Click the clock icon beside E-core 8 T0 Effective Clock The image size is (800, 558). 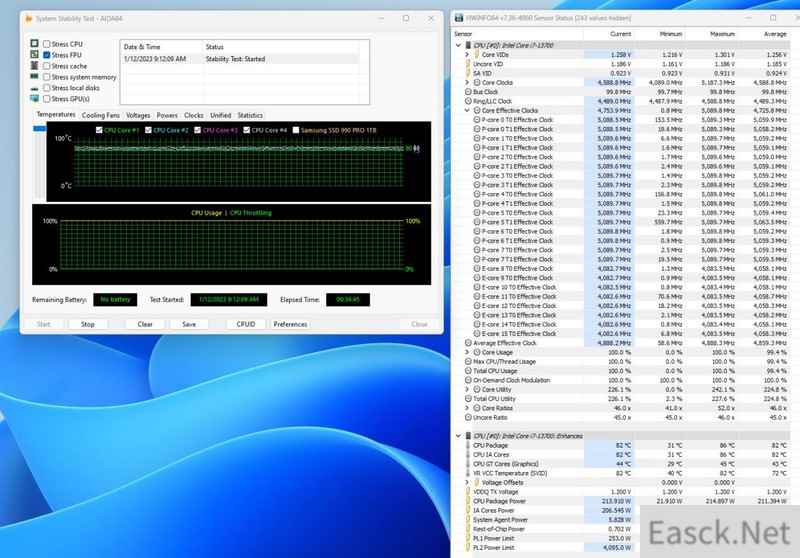tap(477, 268)
